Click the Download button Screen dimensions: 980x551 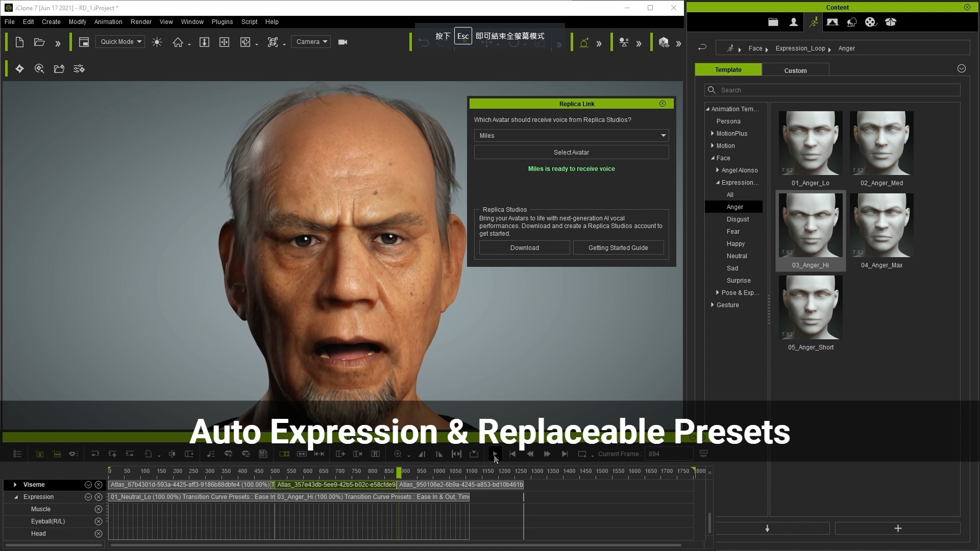(524, 248)
